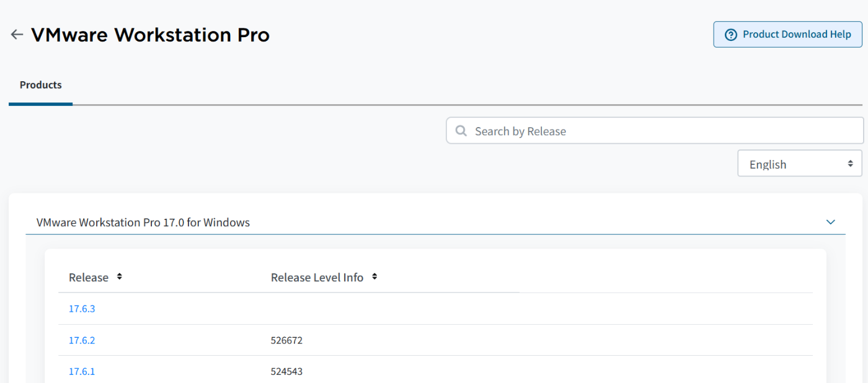Screen dimensions: 868x383
Task: Select the value 526672
Action: coord(286,340)
